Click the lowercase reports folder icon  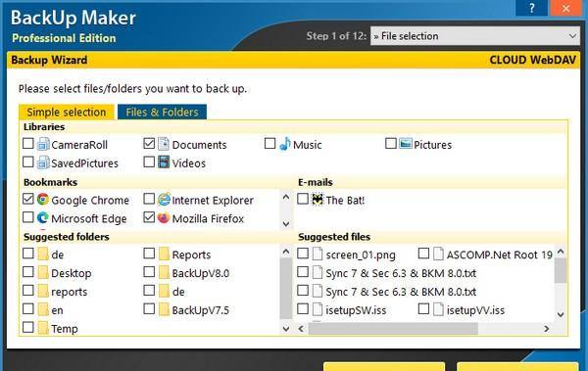coord(43,291)
